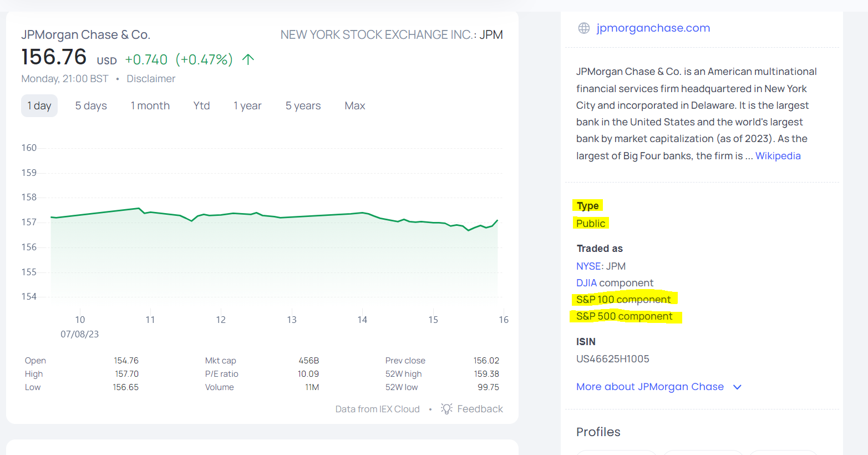The height and width of the screenshot is (455, 868).
Task: Open the NYSE link under Traded as
Action: click(589, 266)
